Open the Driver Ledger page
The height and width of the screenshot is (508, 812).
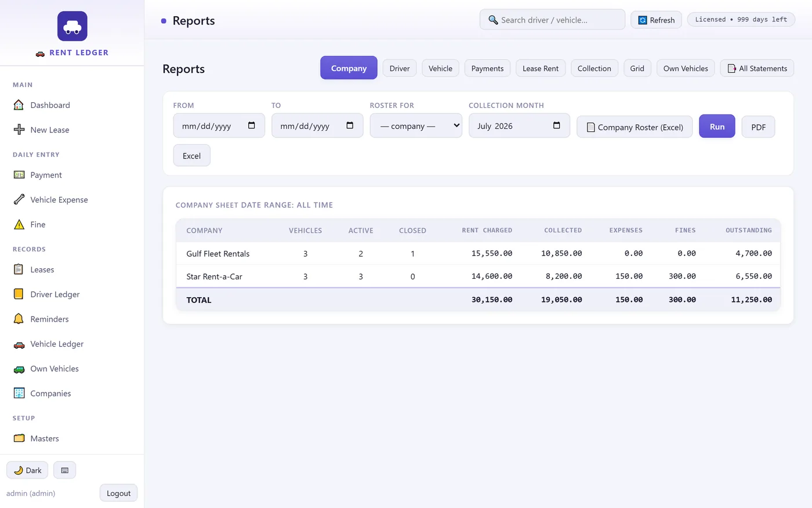point(72,294)
